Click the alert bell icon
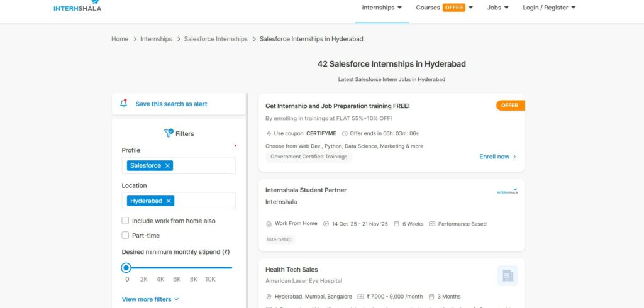 [124, 104]
